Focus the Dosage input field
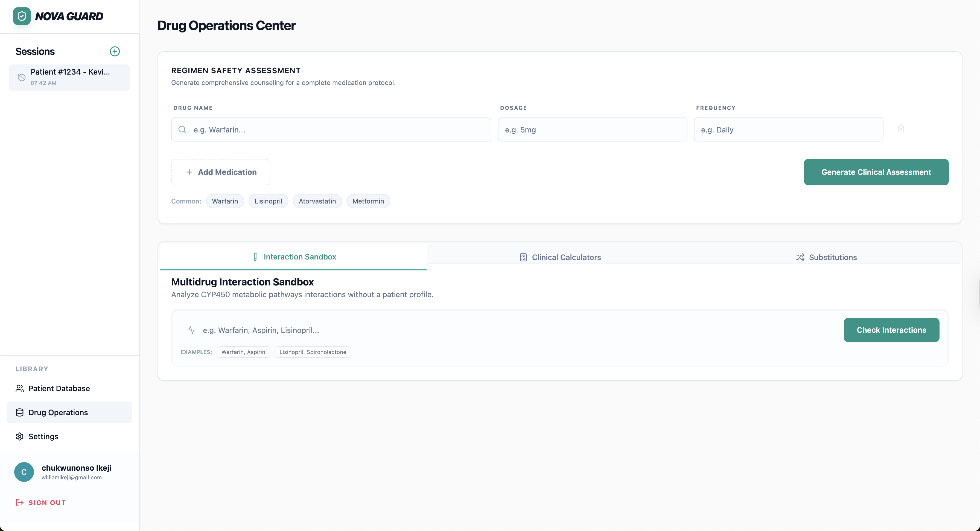The height and width of the screenshot is (531, 980). tap(592, 130)
